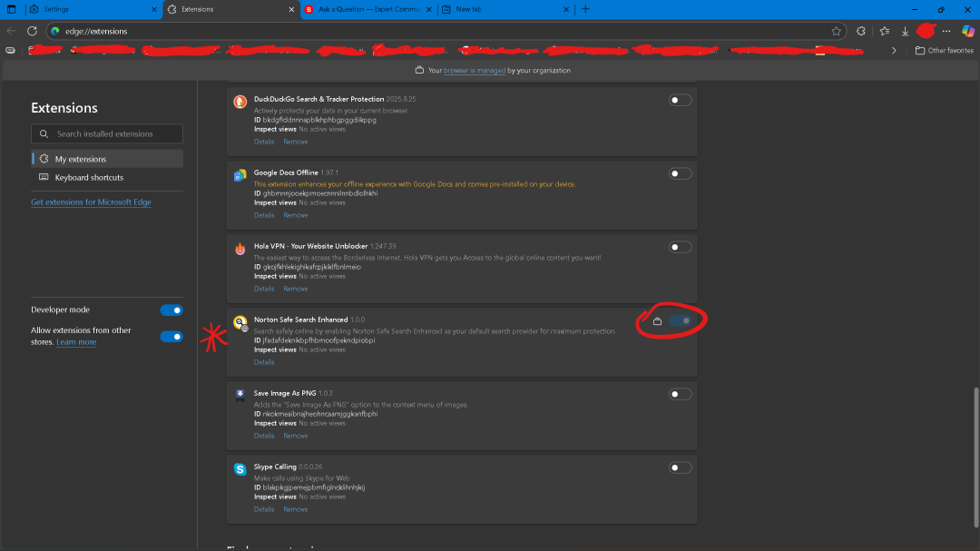Click the DuckDuckGo extension icon
This screenshot has height=551, width=980.
[240, 102]
